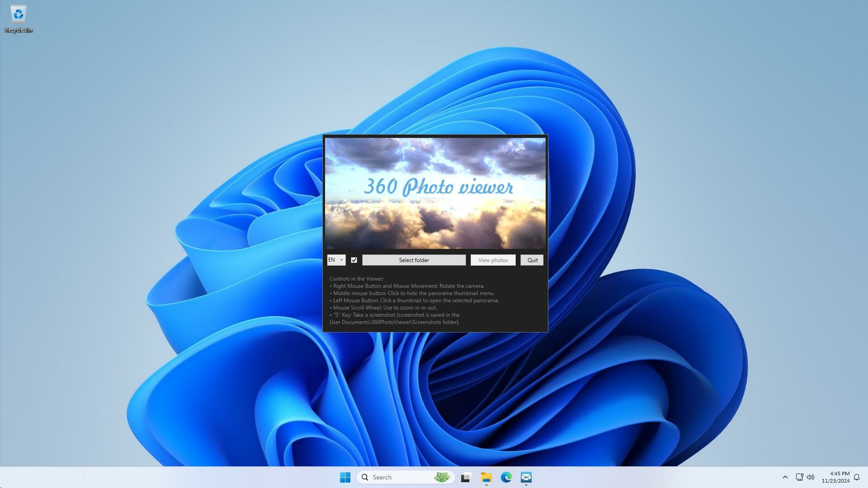This screenshot has height=488, width=868.
Task: Quit the 360 Photo viewer application
Action: [532, 260]
